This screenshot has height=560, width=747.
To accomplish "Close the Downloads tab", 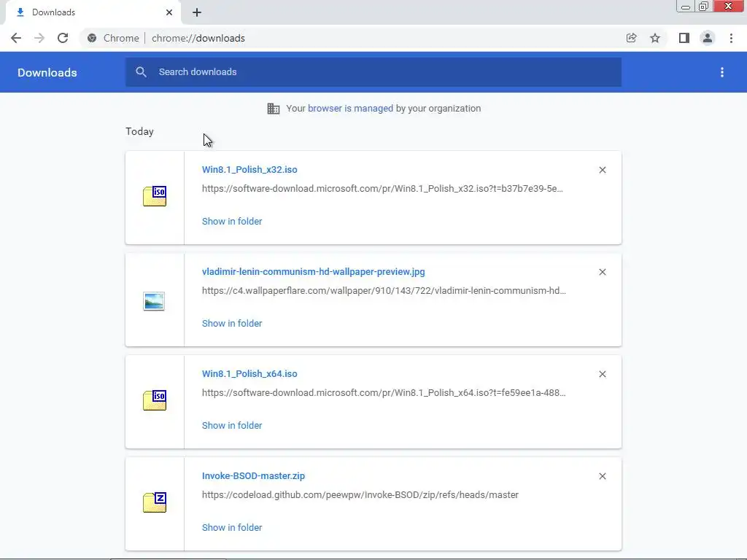I will [169, 12].
